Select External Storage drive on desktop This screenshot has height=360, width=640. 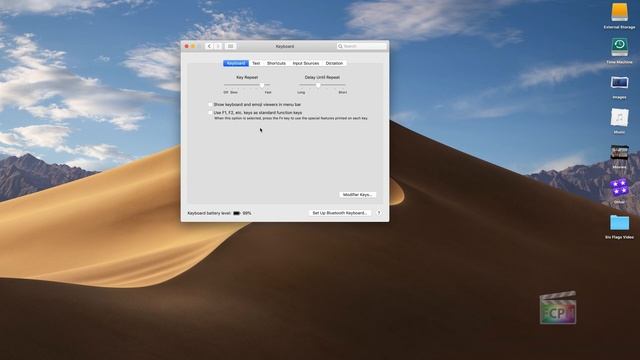[619, 12]
